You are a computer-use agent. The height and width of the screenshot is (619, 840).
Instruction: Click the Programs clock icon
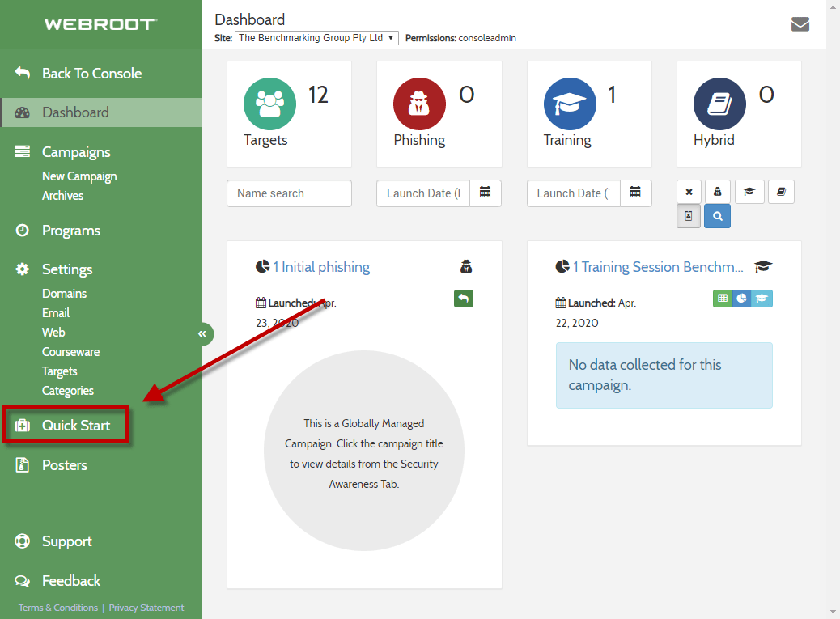tap(22, 231)
